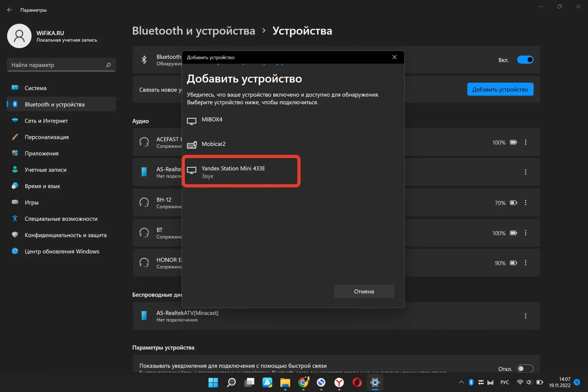
Task: Open Конфиденциальность и защита settings
Action: pyautogui.click(x=61, y=235)
